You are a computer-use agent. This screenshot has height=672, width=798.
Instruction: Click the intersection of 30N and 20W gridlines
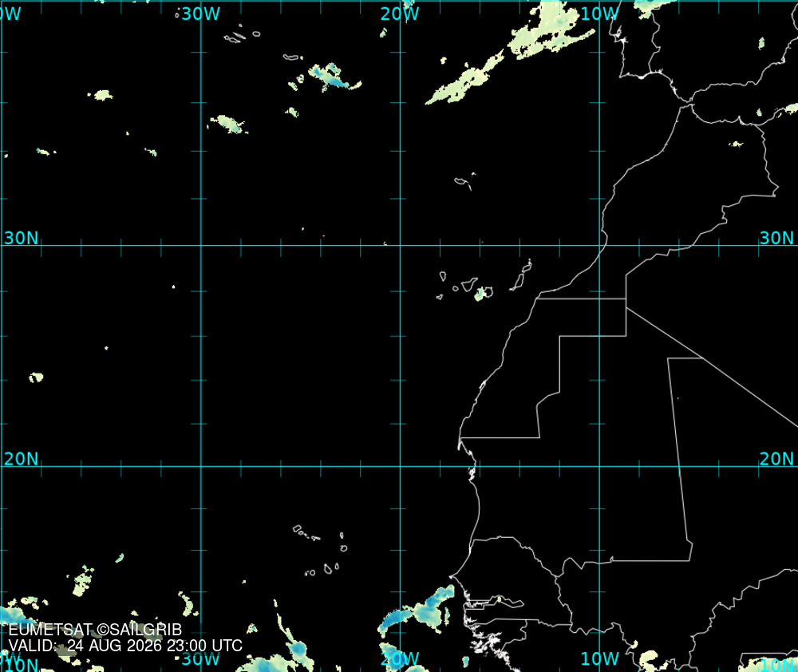coord(400,245)
